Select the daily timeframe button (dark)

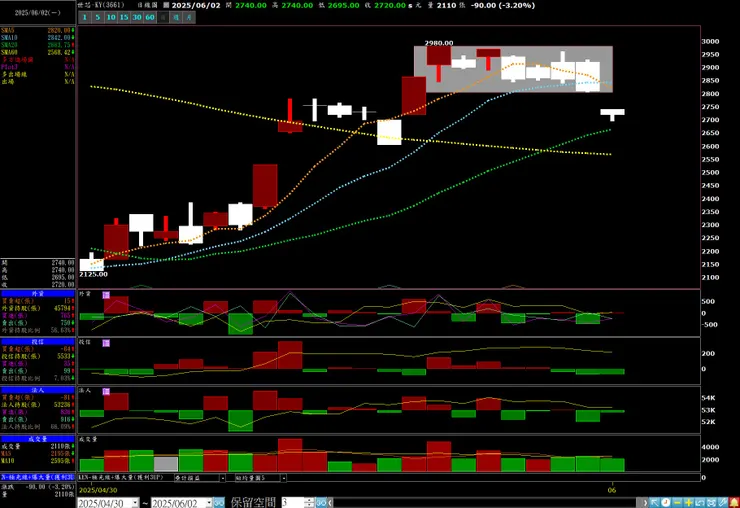tap(163, 17)
